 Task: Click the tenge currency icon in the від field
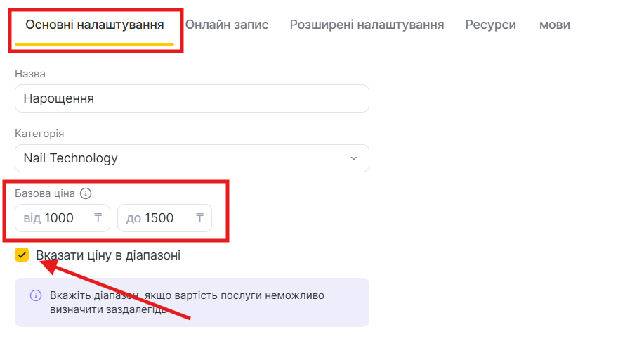pyautogui.click(x=98, y=218)
